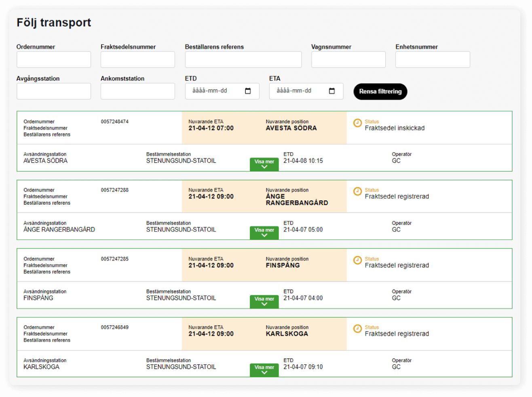The image size is (532, 397).
Task: Click the chevron on the KARLSKOGA Visa mer button
Action: click(x=264, y=373)
